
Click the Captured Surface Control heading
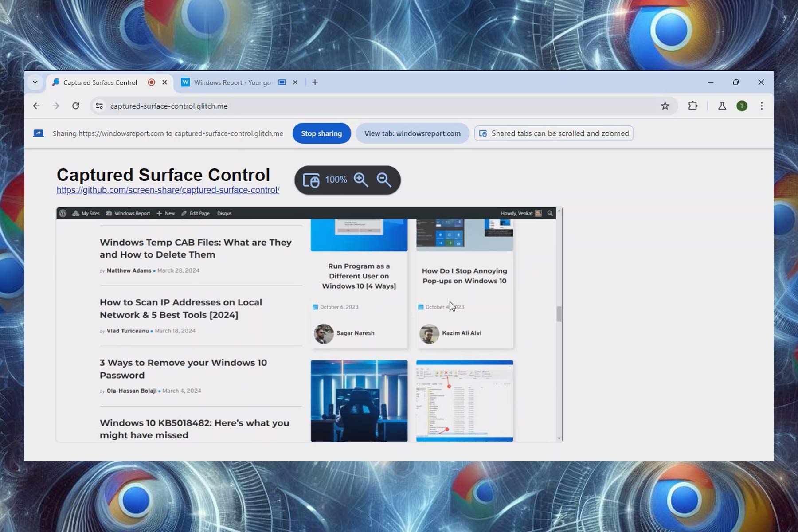pyautogui.click(x=163, y=175)
